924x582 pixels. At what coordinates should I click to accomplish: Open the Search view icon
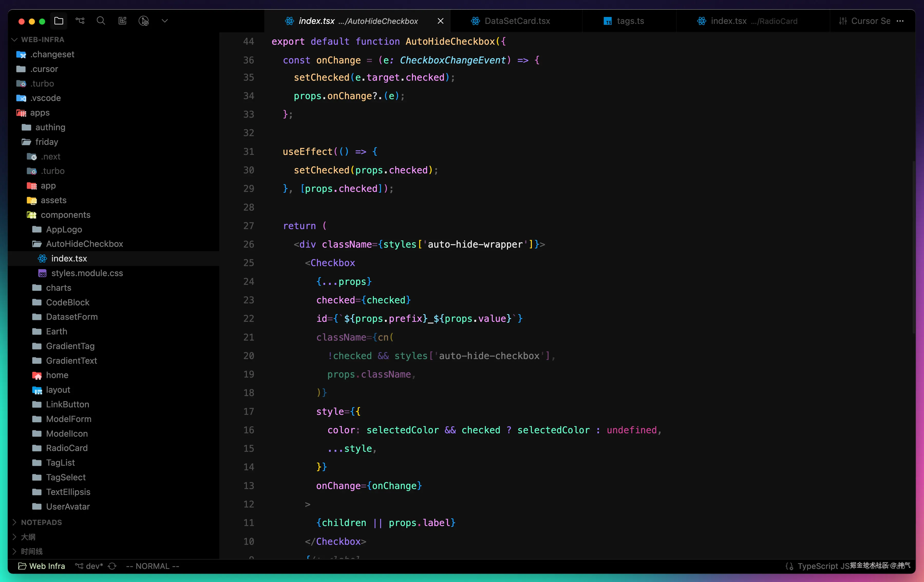[101, 21]
